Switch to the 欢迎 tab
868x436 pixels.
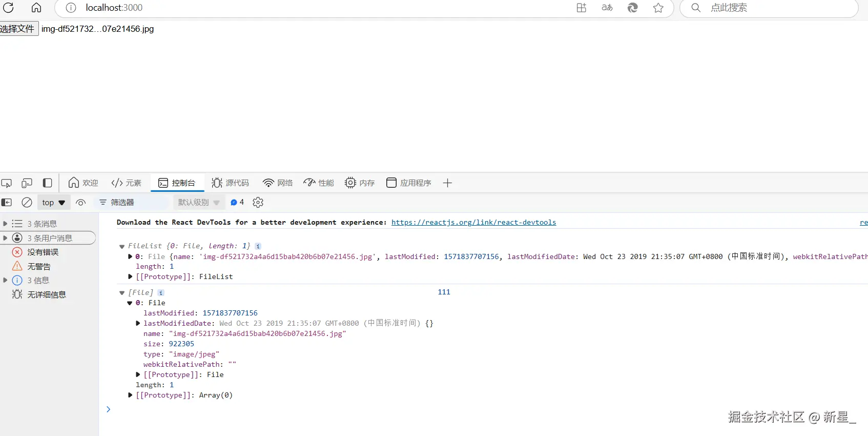coord(83,183)
